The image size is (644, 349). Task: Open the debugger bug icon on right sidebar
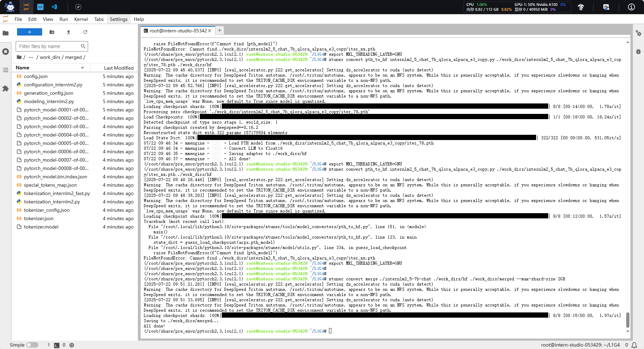638,52
